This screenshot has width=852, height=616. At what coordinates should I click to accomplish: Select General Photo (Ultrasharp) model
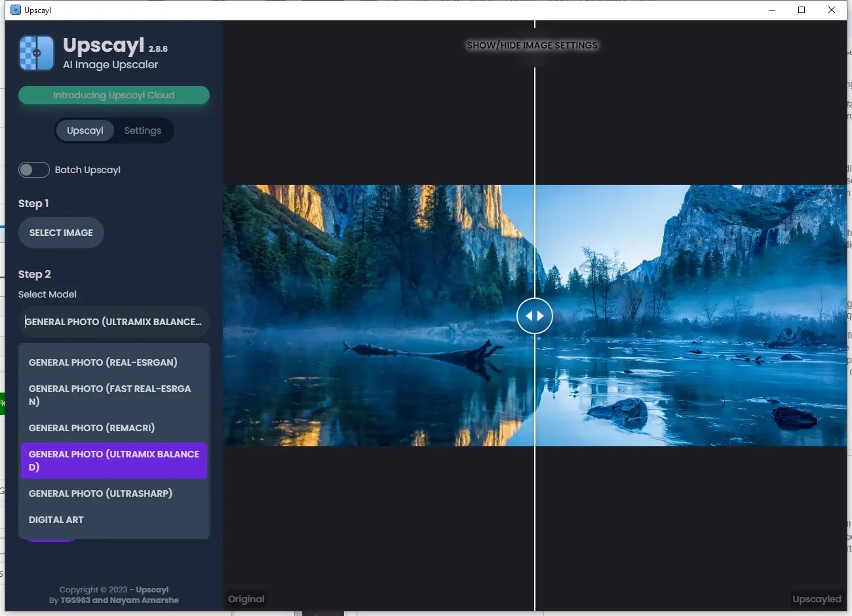100,493
